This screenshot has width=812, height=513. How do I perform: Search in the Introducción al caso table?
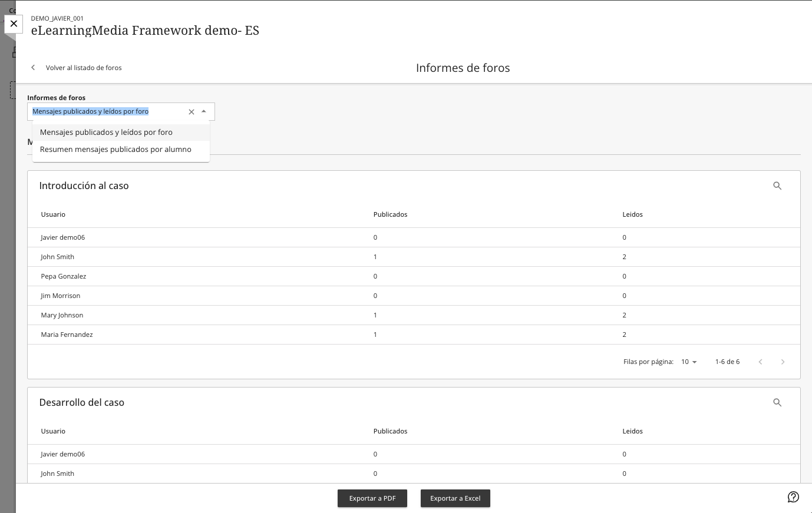coord(777,186)
